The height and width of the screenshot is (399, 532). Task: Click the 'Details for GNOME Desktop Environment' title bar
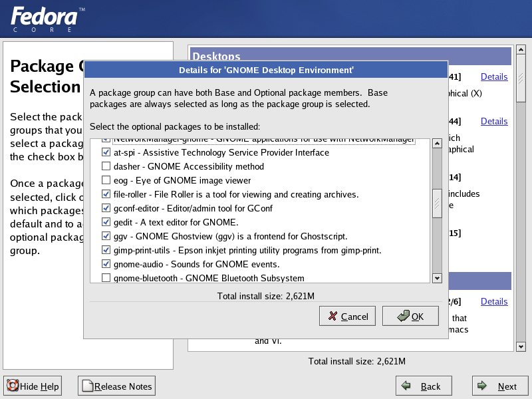click(x=266, y=70)
